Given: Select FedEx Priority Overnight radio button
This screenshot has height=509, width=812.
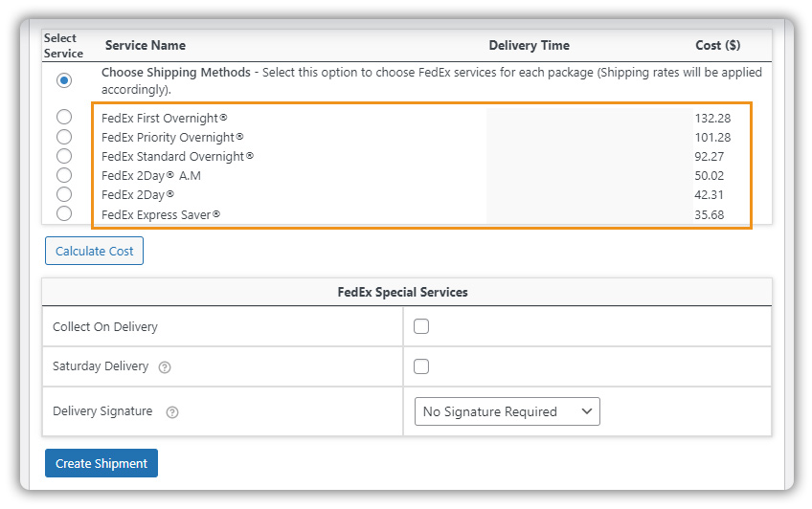Looking at the screenshot, I should pyautogui.click(x=64, y=137).
